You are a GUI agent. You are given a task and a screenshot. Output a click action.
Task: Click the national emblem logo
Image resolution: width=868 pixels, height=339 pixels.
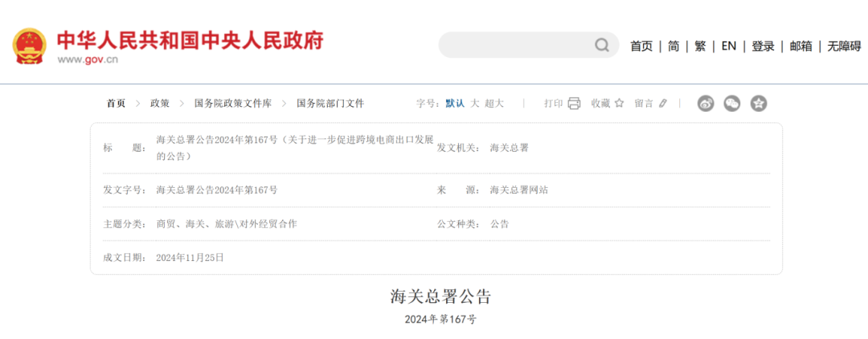30,46
